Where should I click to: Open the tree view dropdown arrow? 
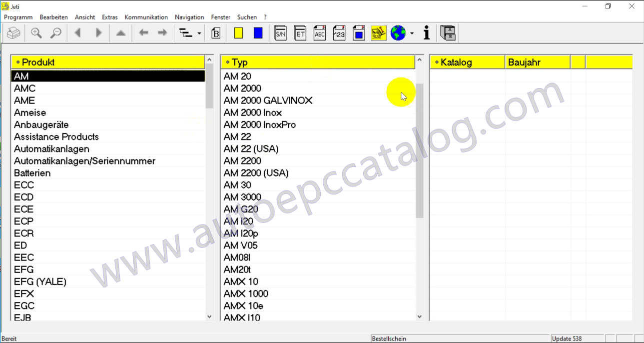coord(198,32)
